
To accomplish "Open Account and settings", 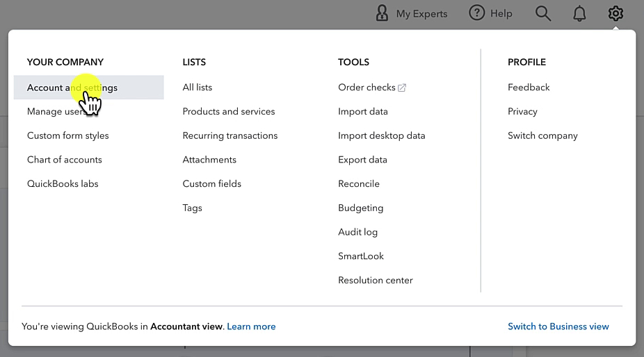I will click(89, 88).
